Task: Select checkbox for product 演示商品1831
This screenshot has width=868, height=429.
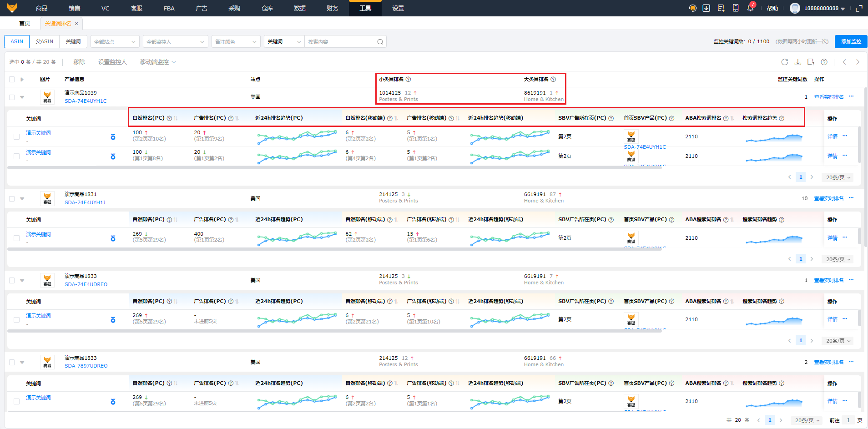Action: tap(12, 198)
